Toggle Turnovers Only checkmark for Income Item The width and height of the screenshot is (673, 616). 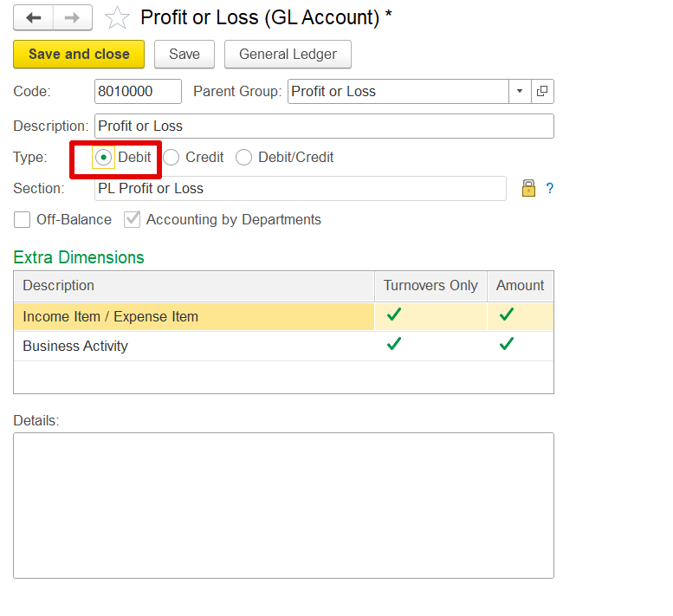point(393,314)
